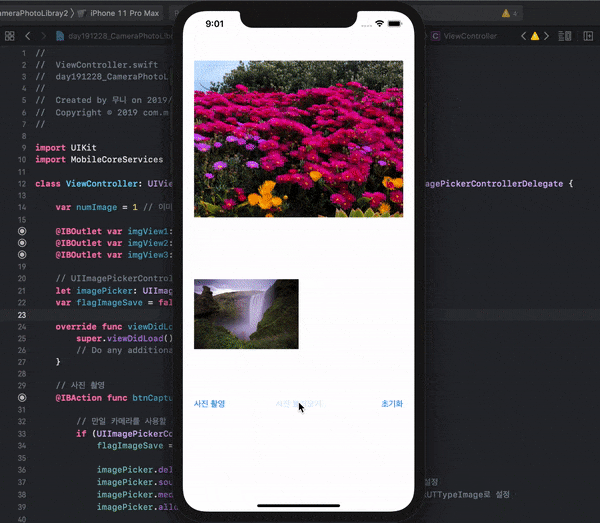Click the scheme icon beside iPhone 11 Pro Max
Viewport: 600px width, 523px height.
coord(82,13)
